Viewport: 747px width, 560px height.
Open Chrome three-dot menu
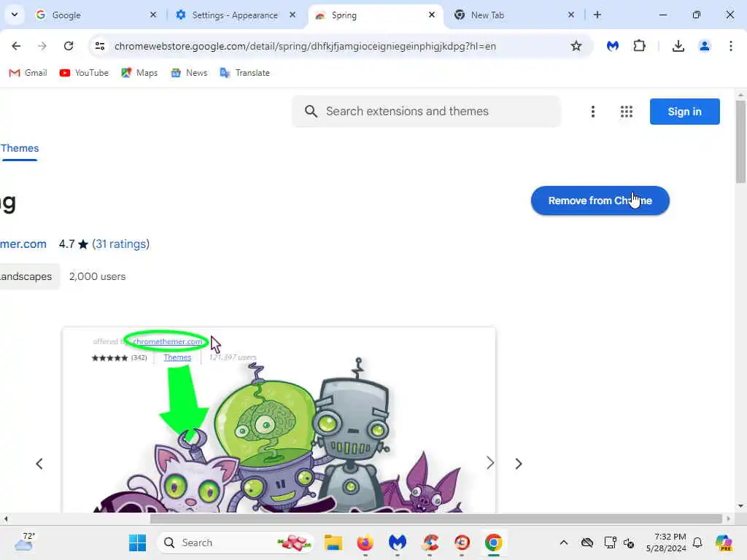[731, 46]
